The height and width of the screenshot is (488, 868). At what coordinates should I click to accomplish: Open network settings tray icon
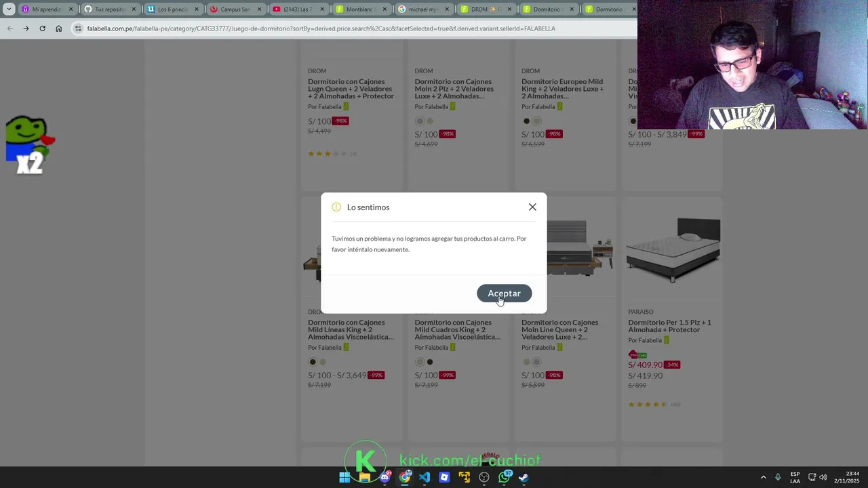[x=812, y=477]
